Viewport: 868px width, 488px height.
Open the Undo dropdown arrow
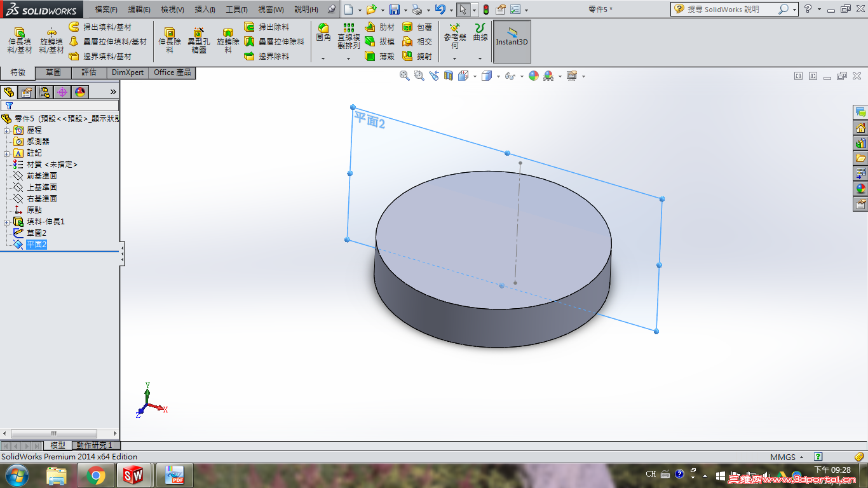[x=451, y=10]
